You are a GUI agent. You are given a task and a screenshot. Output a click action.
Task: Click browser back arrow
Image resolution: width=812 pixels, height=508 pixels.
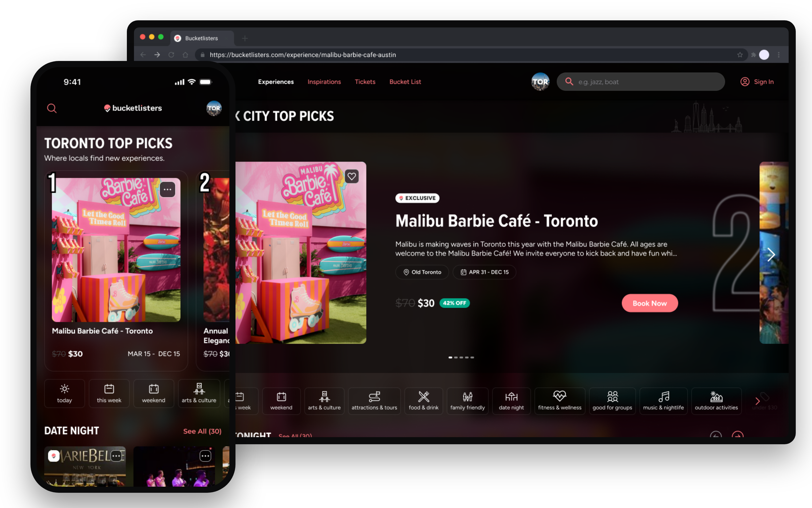point(143,55)
